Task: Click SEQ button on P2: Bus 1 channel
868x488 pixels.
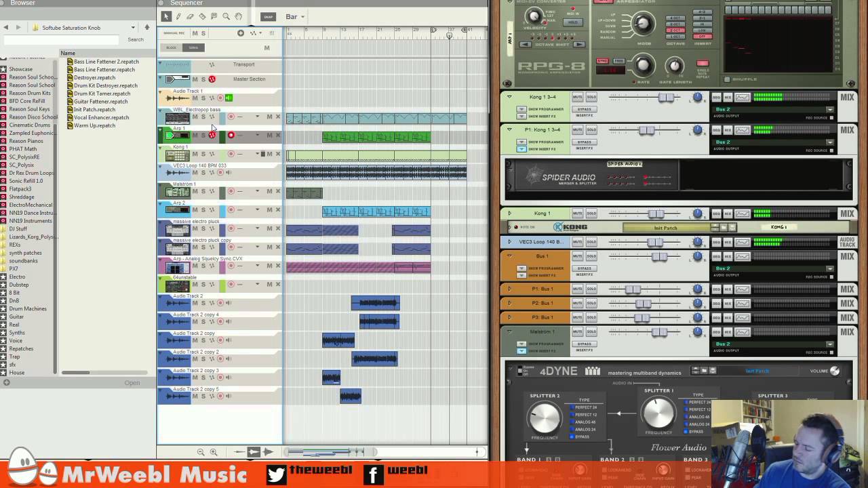Action: tap(716, 303)
